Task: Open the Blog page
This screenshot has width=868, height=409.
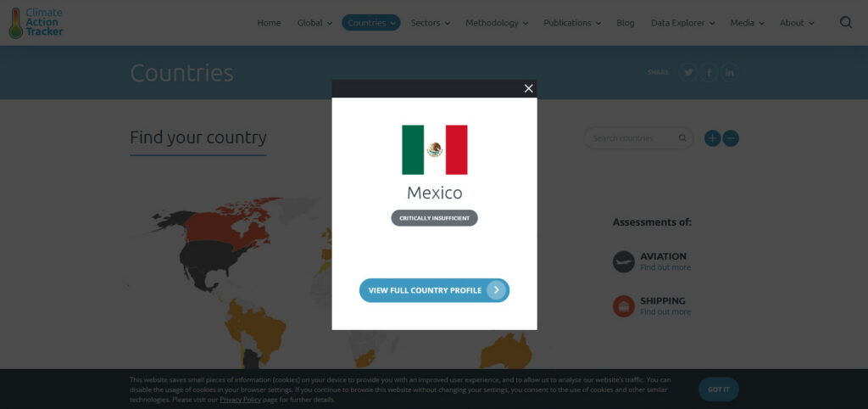Action: coord(626,23)
